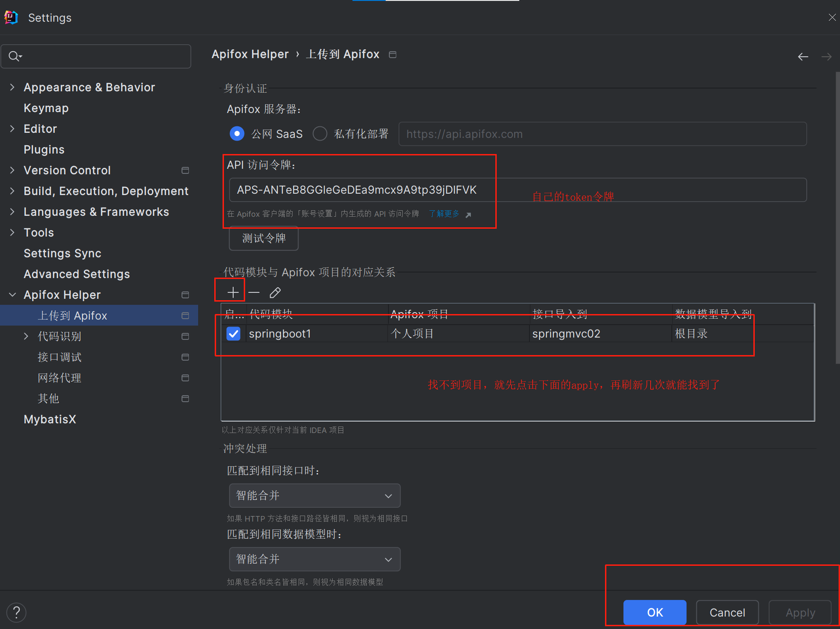Expand Languages & Frameworks section
Image resolution: width=840 pixels, height=629 pixels.
click(12, 212)
